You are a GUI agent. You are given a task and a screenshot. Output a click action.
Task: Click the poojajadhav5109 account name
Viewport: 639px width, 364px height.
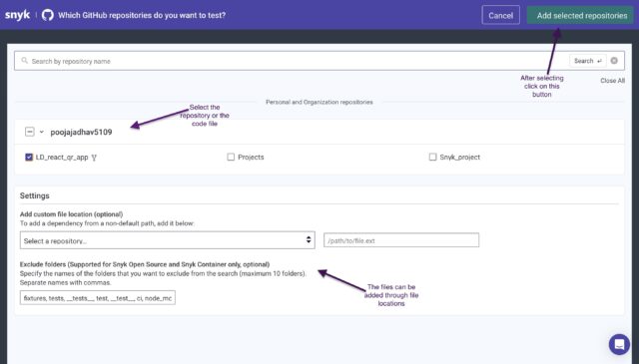(81, 132)
